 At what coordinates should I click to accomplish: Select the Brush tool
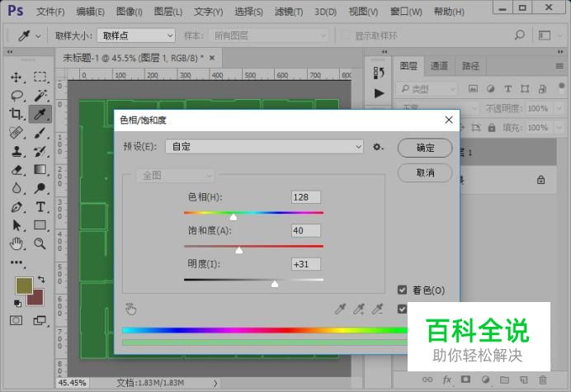[x=40, y=133]
